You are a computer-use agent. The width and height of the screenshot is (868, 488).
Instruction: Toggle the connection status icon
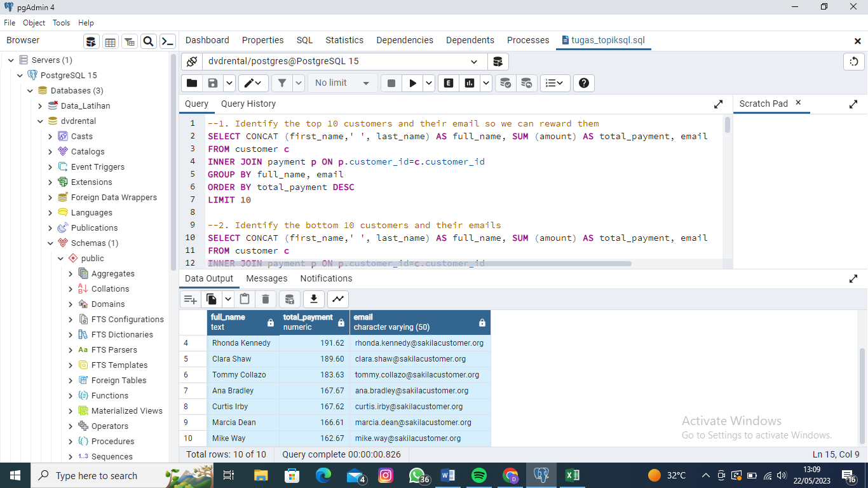click(192, 62)
